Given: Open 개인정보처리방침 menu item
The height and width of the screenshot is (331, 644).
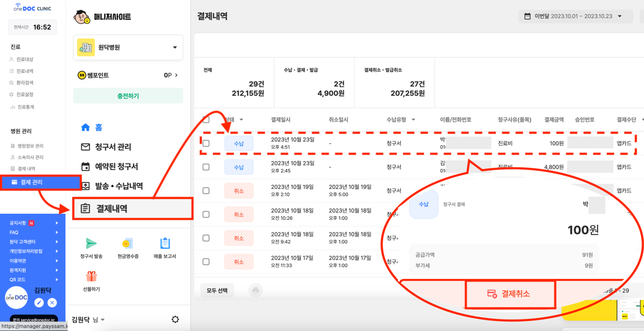Looking at the screenshot, I should (x=26, y=251).
